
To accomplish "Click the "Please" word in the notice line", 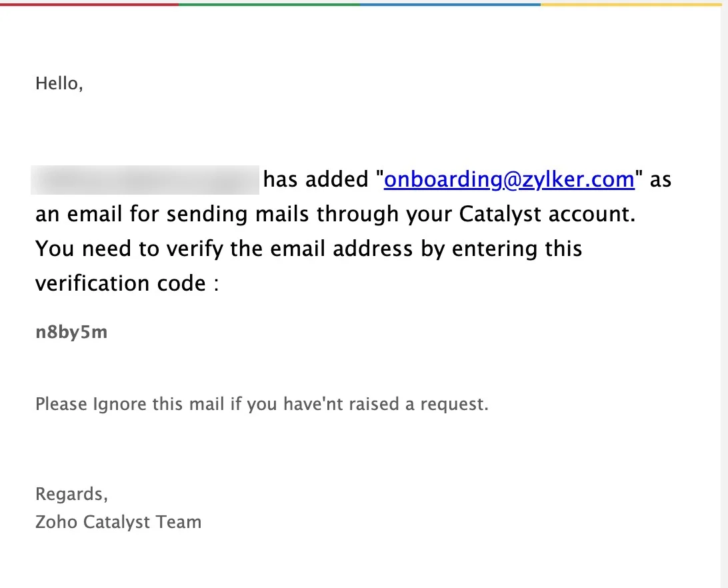I will click(x=61, y=404).
